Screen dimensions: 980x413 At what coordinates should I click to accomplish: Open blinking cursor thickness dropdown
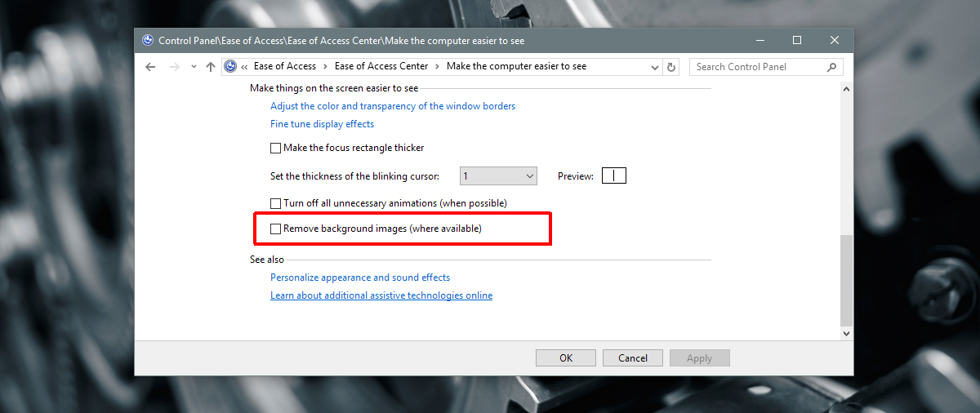point(498,175)
